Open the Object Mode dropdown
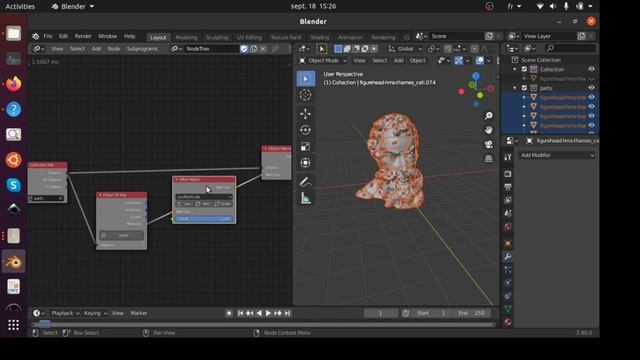 tap(323, 61)
